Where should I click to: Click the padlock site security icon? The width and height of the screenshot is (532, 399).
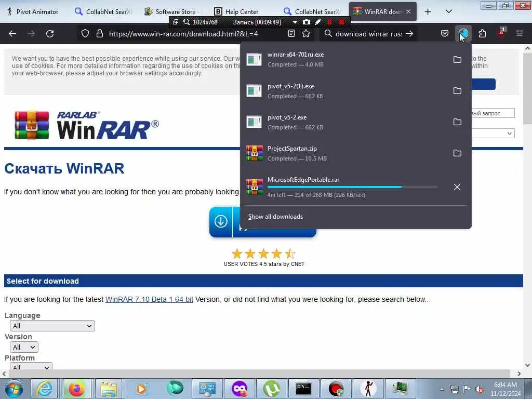tap(99, 34)
